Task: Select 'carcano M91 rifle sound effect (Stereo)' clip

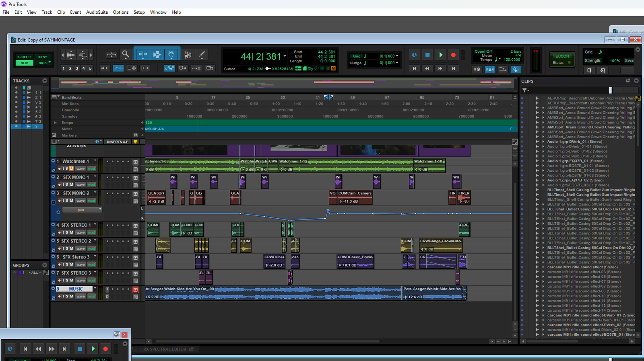Action: [582, 267]
